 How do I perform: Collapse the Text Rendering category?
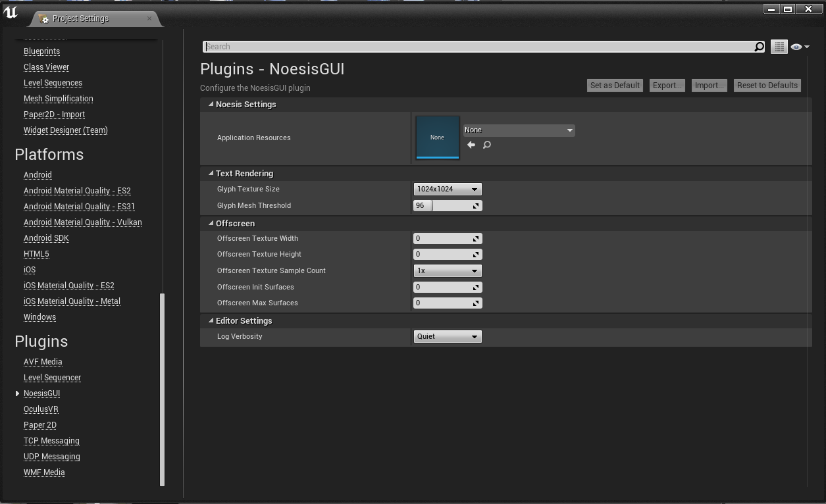(x=211, y=173)
